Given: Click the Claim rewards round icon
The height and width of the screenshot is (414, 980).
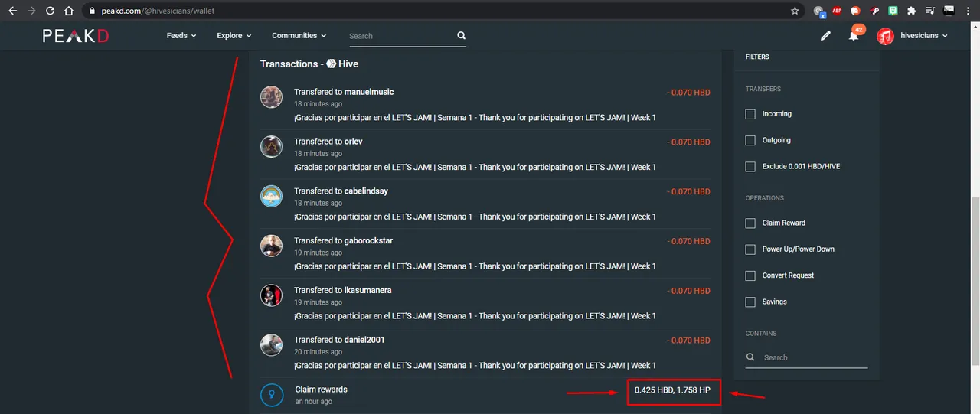Looking at the screenshot, I should pyautogui.click(x=272, y=395).
